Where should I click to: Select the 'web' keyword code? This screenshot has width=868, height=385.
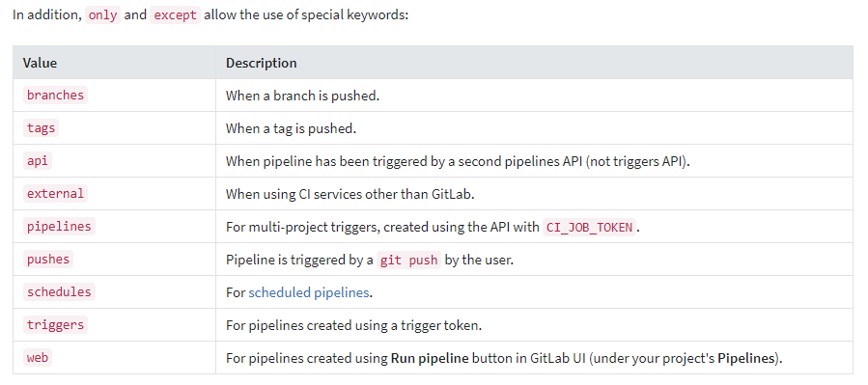[37, 357]
